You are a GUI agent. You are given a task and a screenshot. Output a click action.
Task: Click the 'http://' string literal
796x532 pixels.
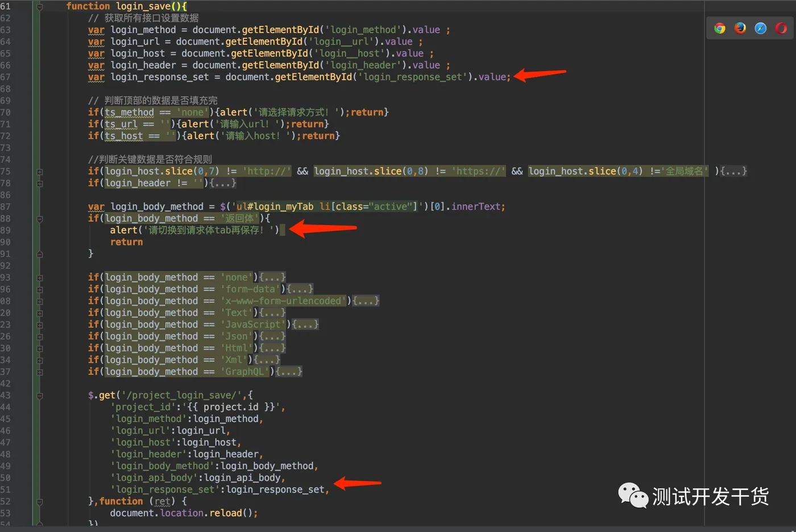(x=267, y=171)
